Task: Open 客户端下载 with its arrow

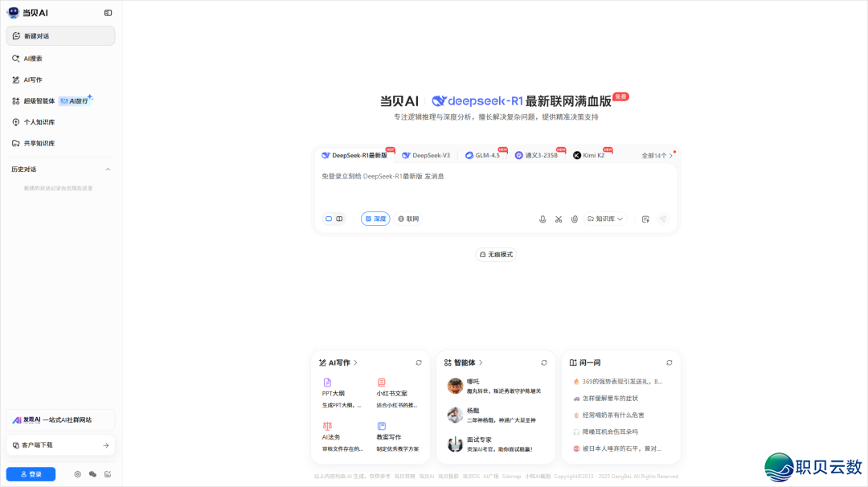Action: tap(60, 445)
